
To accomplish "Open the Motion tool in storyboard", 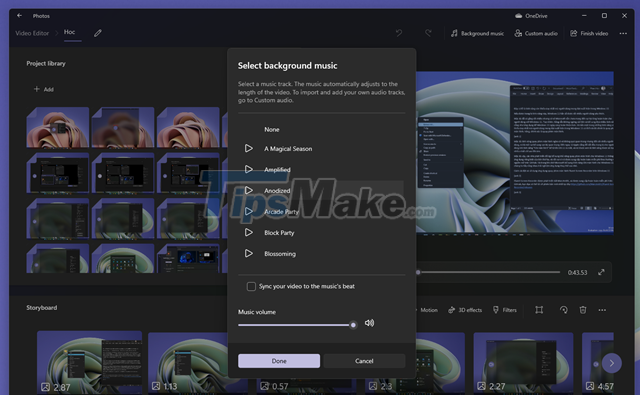I will click(428, 310).
